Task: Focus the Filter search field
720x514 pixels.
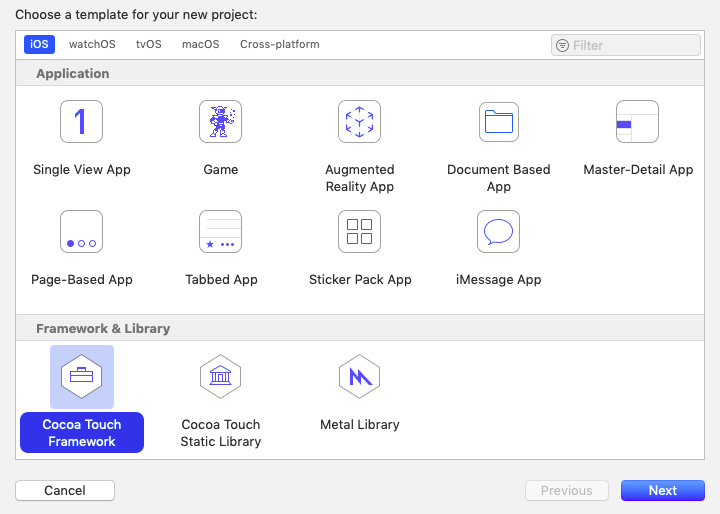Action: click(x=626, y=45)
